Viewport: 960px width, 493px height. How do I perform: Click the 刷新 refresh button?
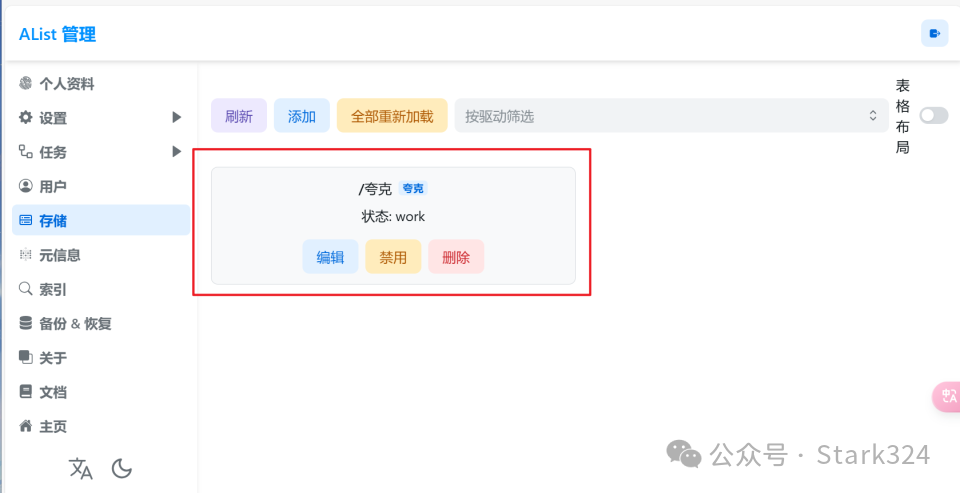239,116
